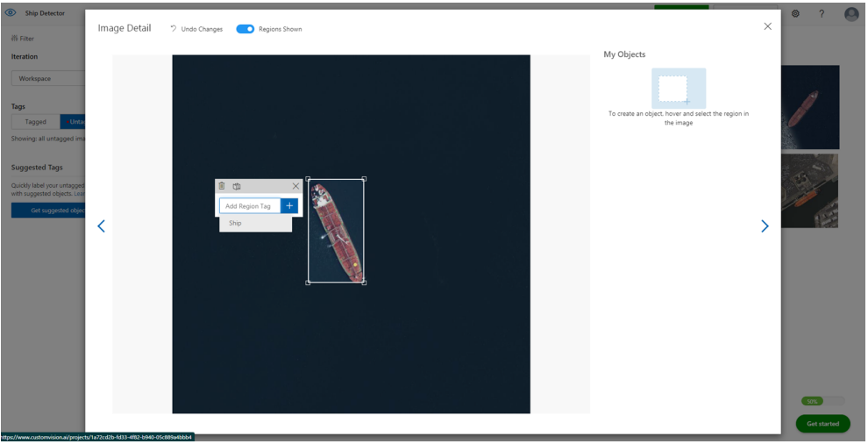Click the My Objects heading
The width and height of the screenshot is (868, 444).
pyautogui.click(x=624, y=54)
